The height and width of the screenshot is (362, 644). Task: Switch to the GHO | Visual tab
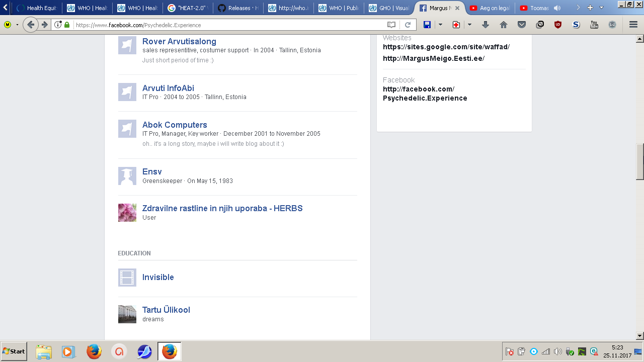388,8
